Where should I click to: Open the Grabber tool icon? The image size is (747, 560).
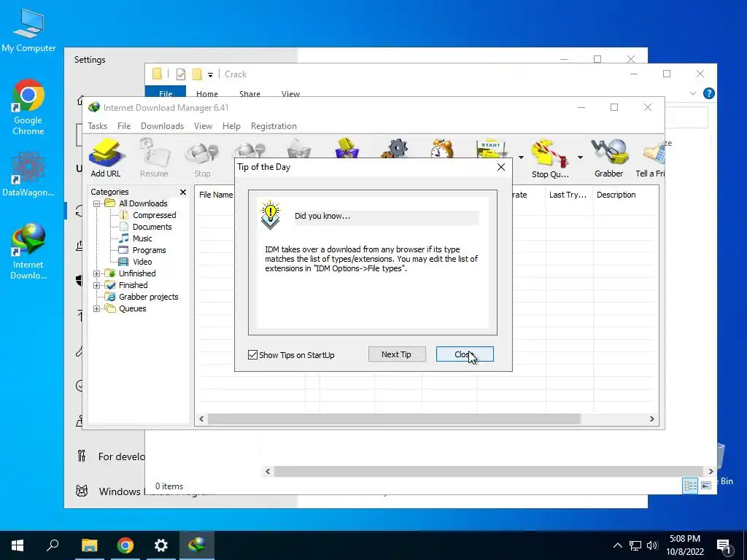(609, 158)
